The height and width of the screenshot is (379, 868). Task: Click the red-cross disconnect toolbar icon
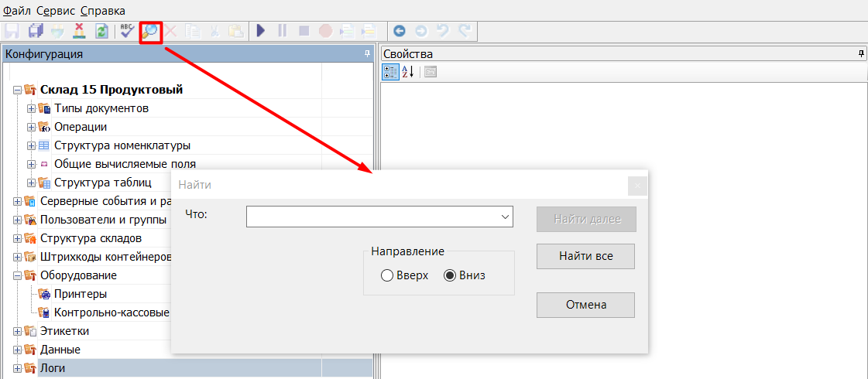pyautogui.click(x=80, y=31)
